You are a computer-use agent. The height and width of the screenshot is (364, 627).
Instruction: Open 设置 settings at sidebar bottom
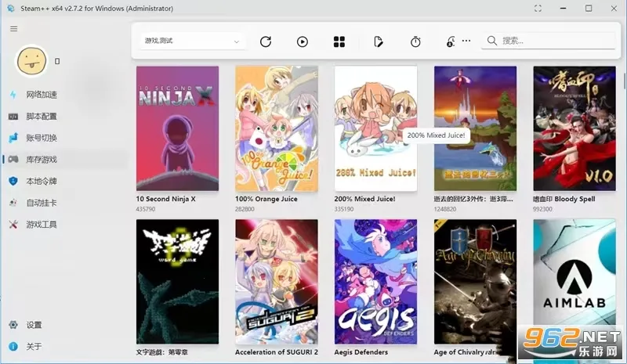34,325
